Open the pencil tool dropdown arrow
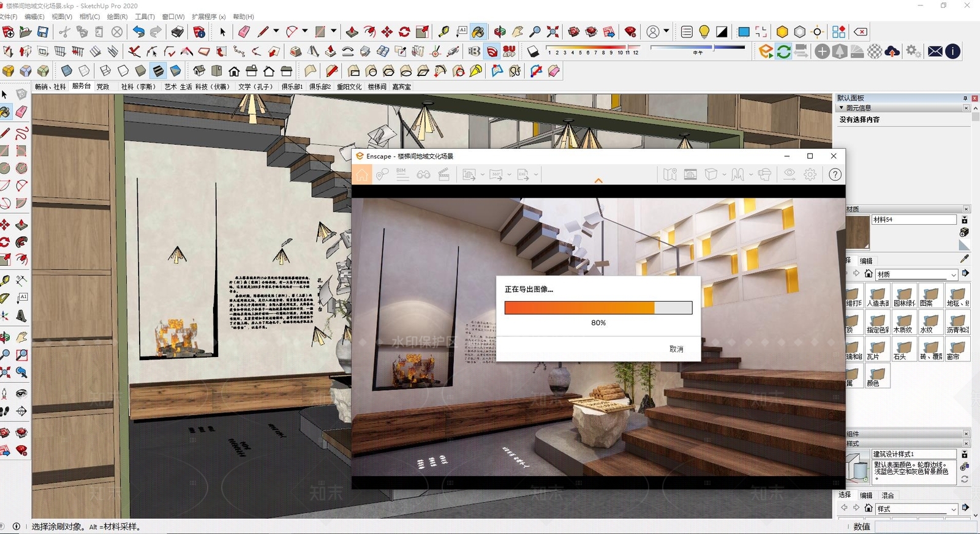 coord(276,31)
